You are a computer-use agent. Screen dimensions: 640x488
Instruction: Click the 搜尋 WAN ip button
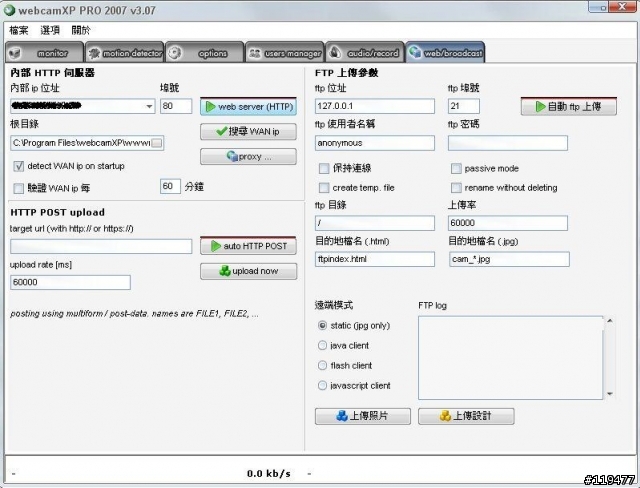pyautogui.click(x=248, y=131)
